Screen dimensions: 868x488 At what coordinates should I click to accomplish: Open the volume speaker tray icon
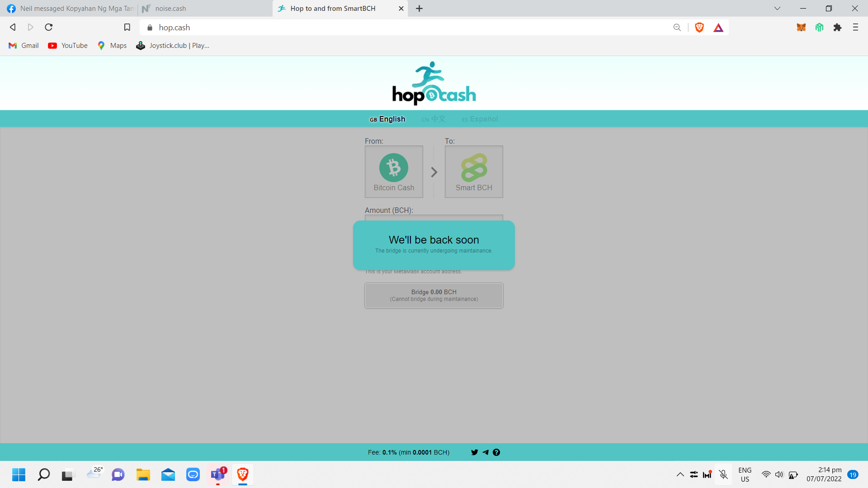(x=779, y=474)
